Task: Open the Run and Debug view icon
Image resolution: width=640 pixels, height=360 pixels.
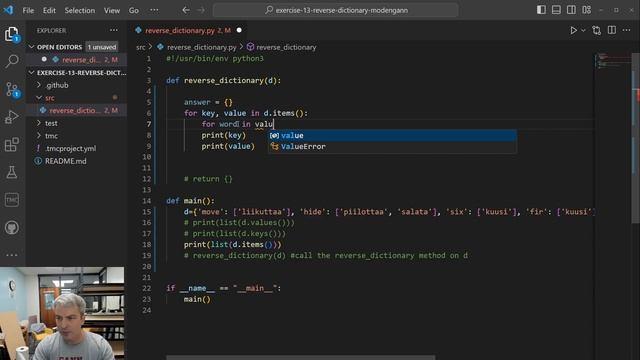Action: [12, 117]
